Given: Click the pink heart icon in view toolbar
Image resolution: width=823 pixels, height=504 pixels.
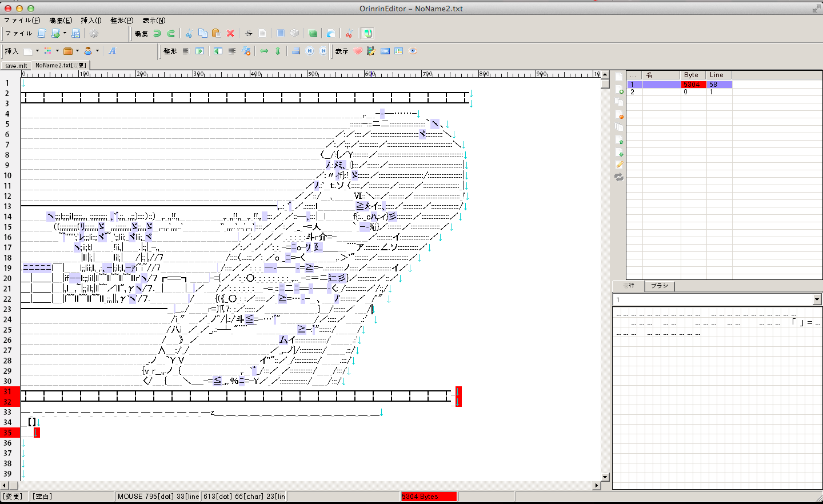Looking at the screenshot, I should coord(358,51).
